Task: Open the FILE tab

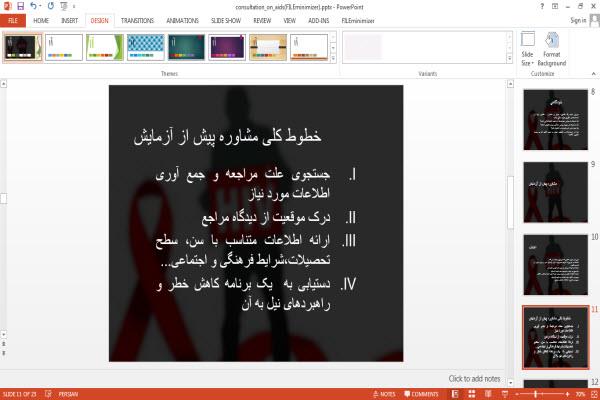Action: tap(13, 21)
